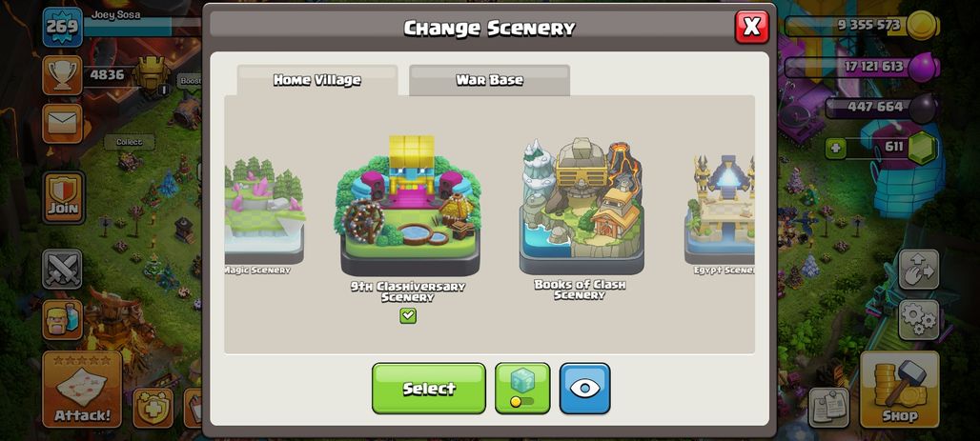The width and height of the screenshot is (980, 441).
Task: Switch to the Home Village tab
Action: pos(316,80)
